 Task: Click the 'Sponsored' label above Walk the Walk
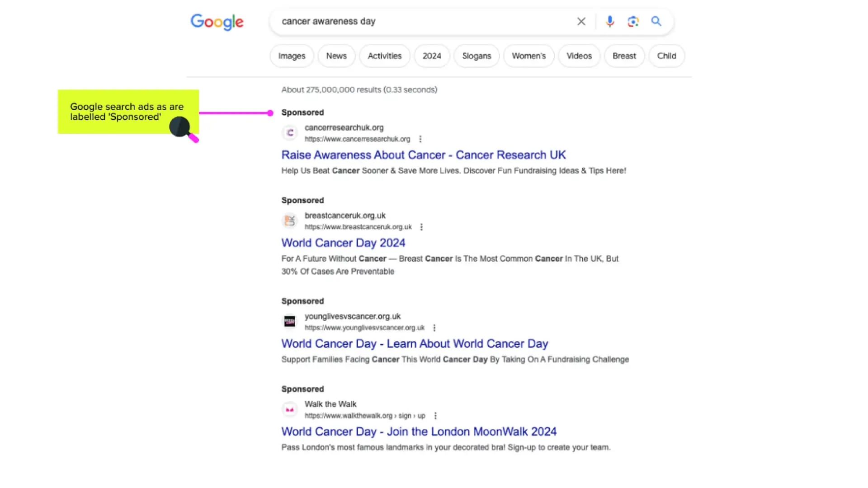pos(302,389)
